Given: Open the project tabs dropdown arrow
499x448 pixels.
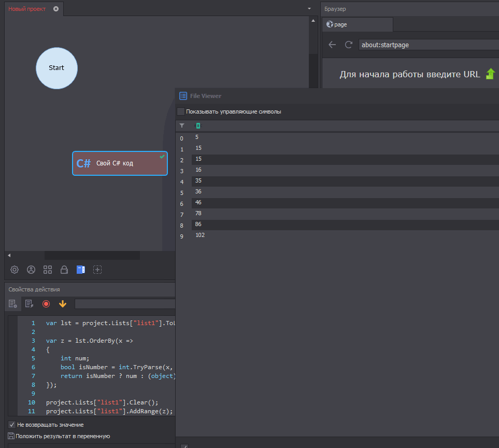Looking at the screenshot, I should coord(309,9).
